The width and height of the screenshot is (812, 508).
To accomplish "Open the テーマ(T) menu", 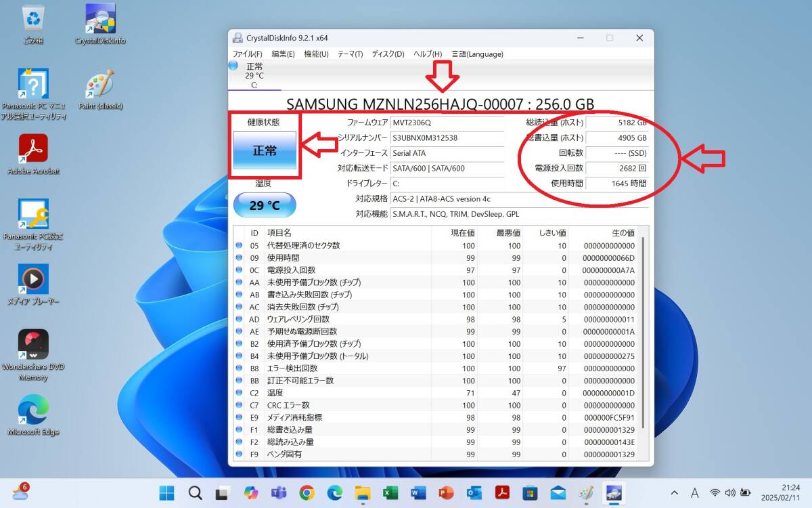I will [x=350, y=54].
